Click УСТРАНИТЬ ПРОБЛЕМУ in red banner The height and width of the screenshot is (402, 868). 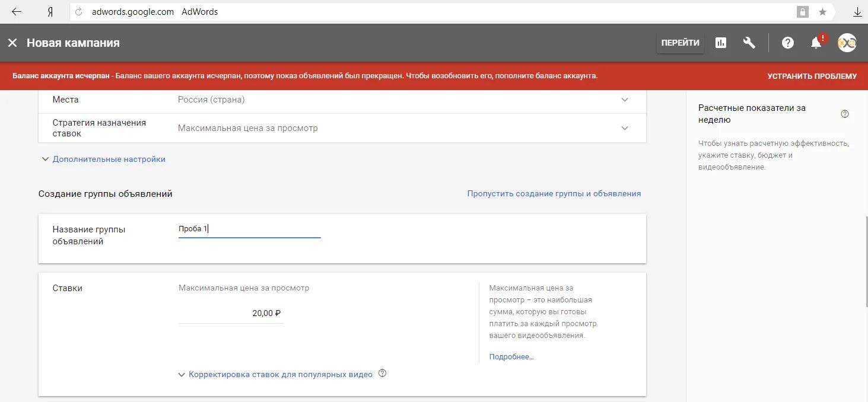(x=812, y=76)
